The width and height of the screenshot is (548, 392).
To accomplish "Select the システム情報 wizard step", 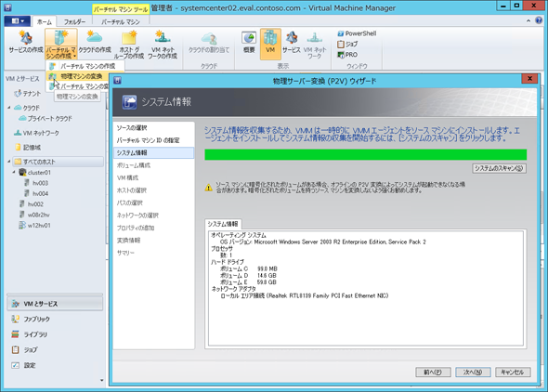I will pyautogui.click(x=154, y=152).
